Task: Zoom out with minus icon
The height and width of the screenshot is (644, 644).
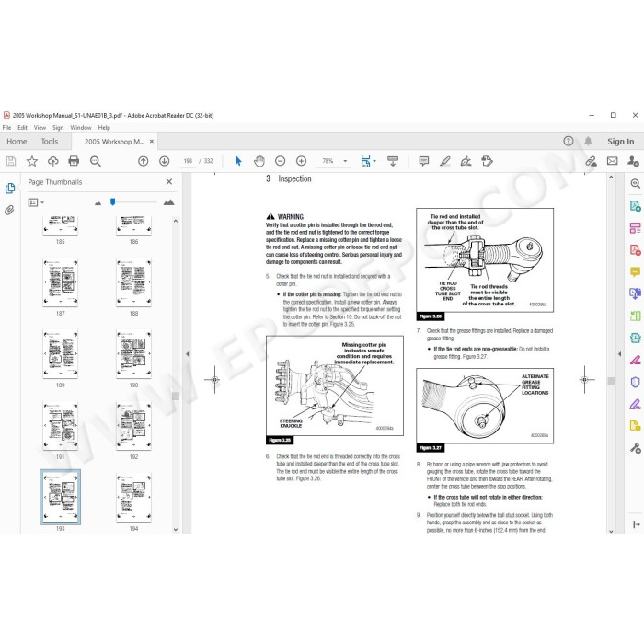Action: pos(280,161)
